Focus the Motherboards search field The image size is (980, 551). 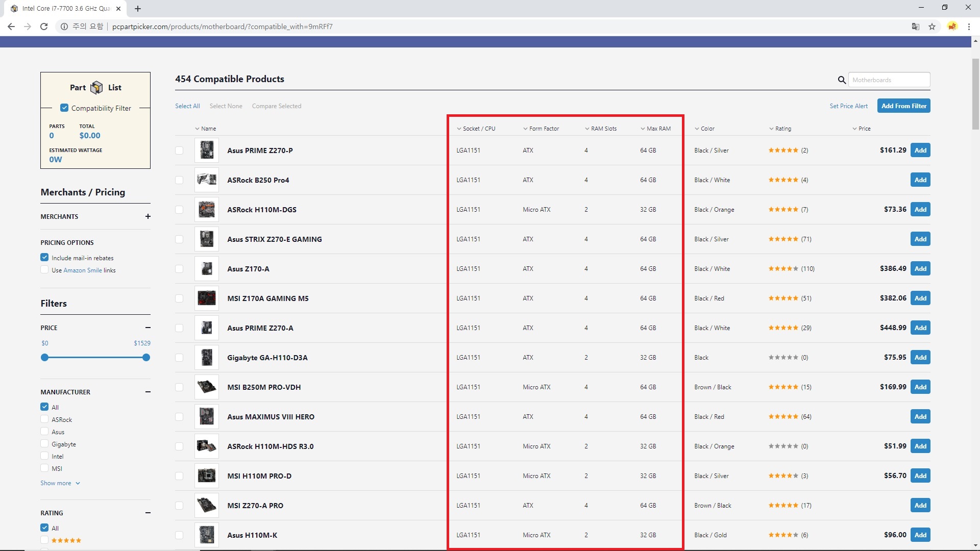point(889,80)
